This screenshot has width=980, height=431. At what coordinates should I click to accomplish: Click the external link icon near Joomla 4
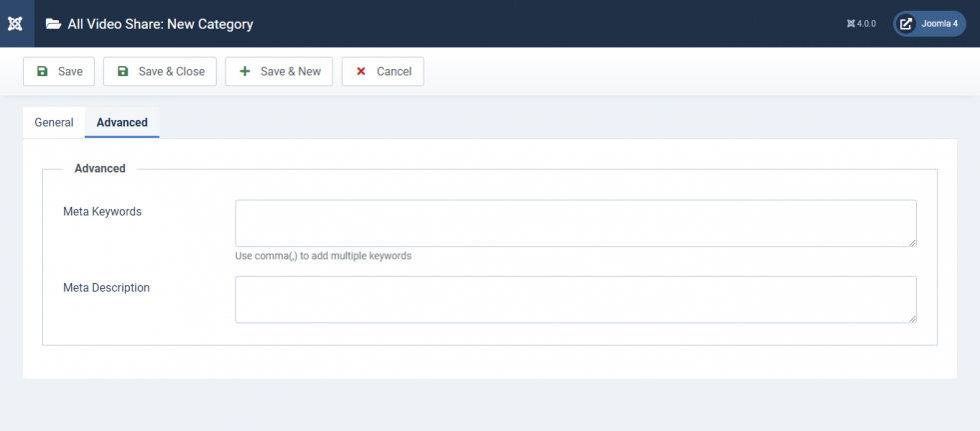point(906,24)
